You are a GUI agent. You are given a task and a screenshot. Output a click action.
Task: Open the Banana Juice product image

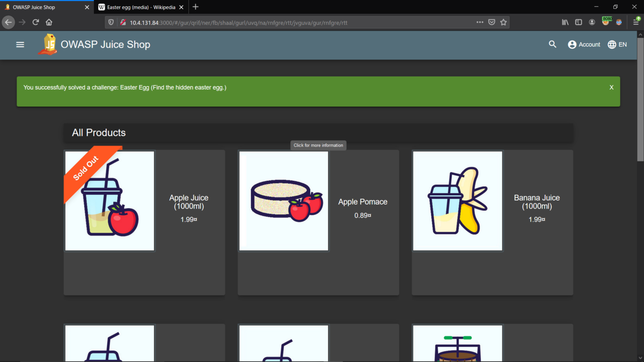[458, 201]
